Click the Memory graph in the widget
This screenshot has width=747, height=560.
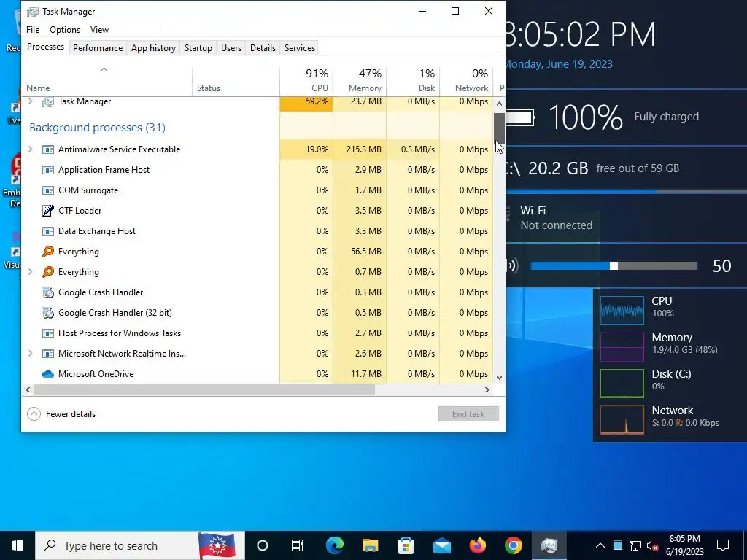point(622,346)
